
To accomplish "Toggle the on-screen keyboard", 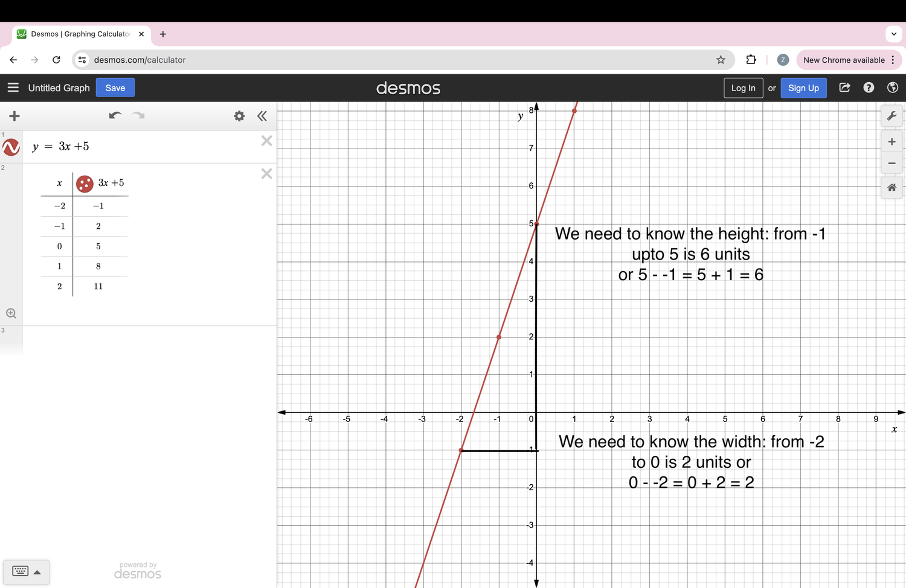I will tap(20, 571).
